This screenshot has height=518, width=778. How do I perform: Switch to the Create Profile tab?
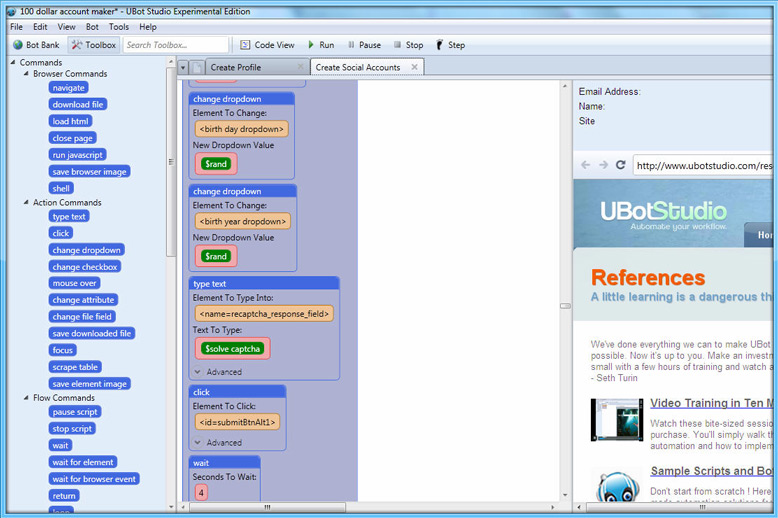pyautogui.click(x=236, y=67)
